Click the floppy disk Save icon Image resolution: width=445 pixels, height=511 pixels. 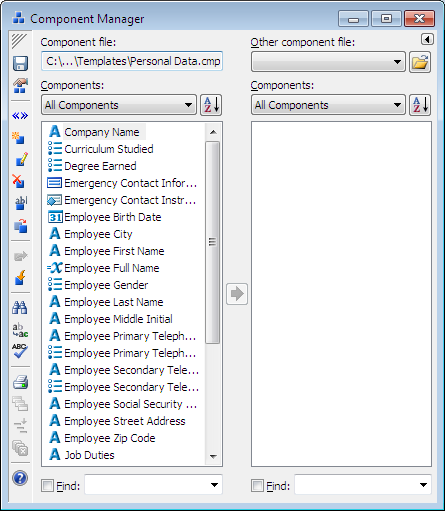tap(20, 63)
